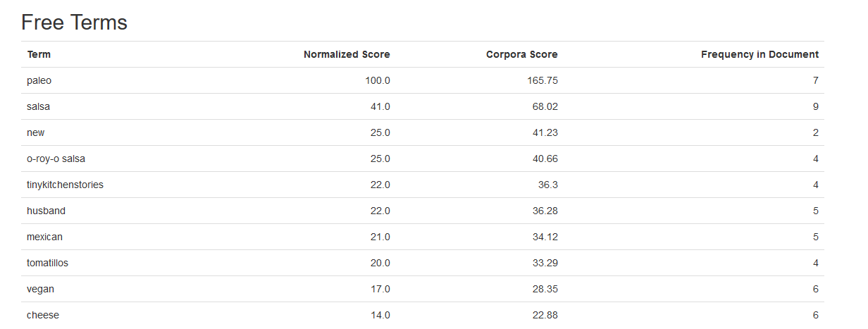Click the husband term

[46, 211]
